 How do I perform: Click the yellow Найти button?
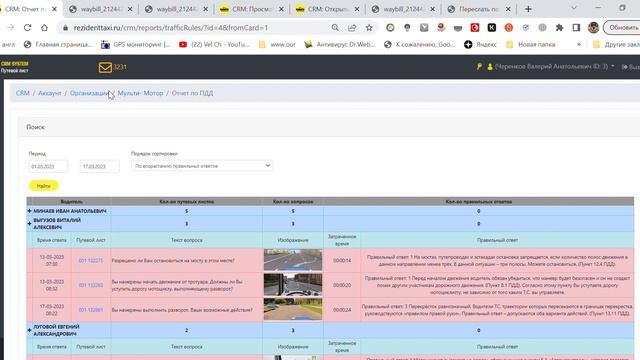click(x=44, y=186)
